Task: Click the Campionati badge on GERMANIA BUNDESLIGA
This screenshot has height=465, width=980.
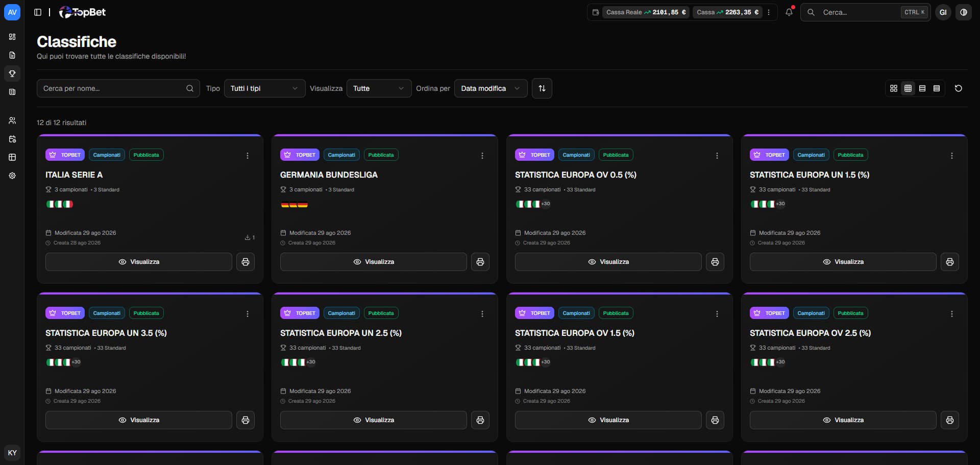Action: (x=341, y=155)
